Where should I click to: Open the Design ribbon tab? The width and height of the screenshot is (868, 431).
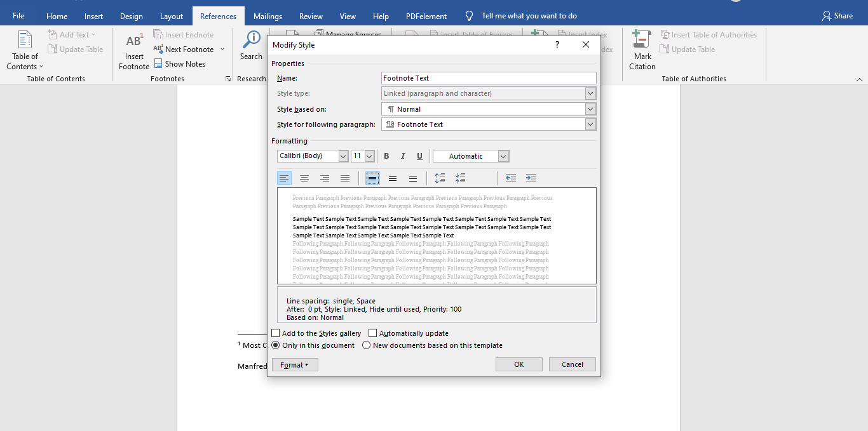coord(131,16)
